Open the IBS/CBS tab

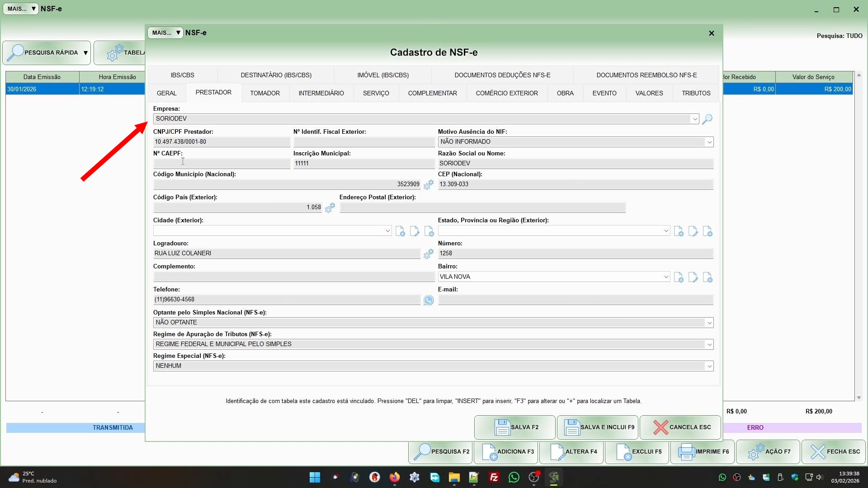[x=182, y=75]
